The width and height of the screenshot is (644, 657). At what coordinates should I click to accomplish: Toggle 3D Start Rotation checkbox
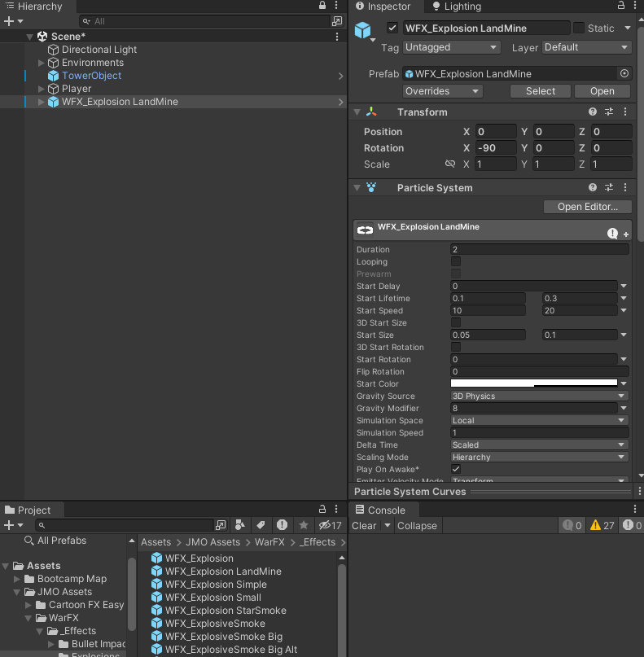pyautogui.click(x=456, y=347)
